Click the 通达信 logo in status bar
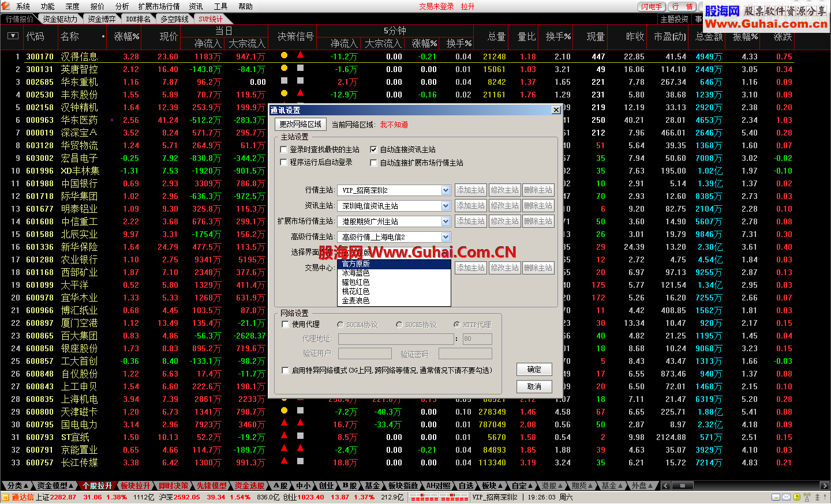This screenshot has width=831, height=504. coord(18,497)
